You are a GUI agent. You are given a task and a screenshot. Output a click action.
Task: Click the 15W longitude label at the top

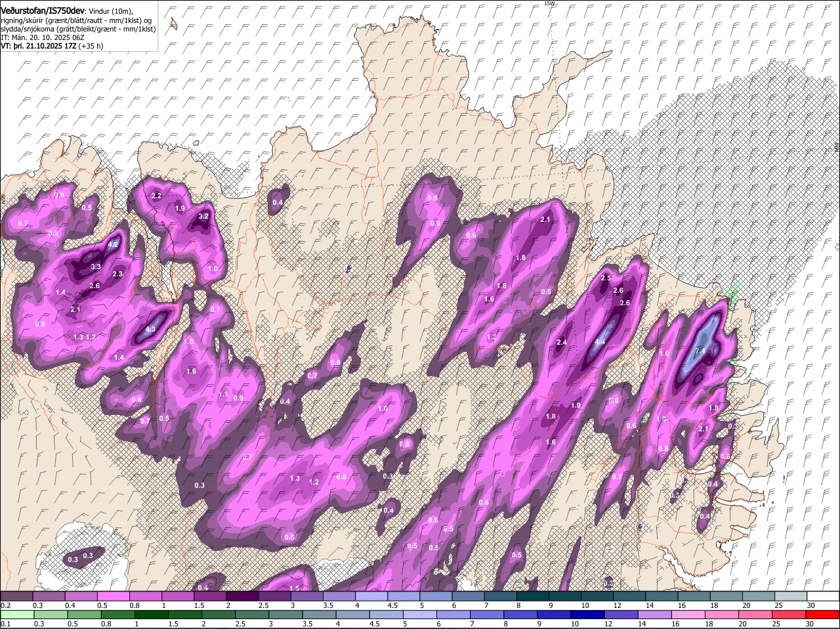point(549,3)
